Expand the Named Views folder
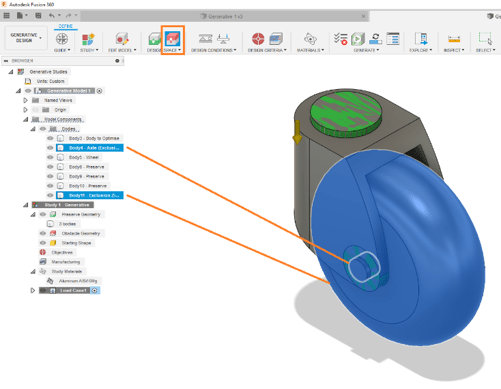The width and height of the screenshot is (501, 389). [25, 100]
